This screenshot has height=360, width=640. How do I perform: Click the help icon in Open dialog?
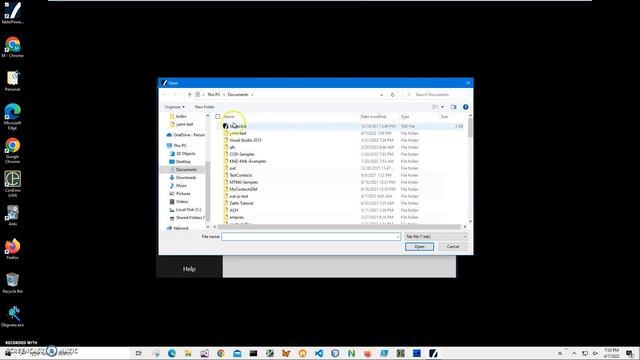[465, 107]
